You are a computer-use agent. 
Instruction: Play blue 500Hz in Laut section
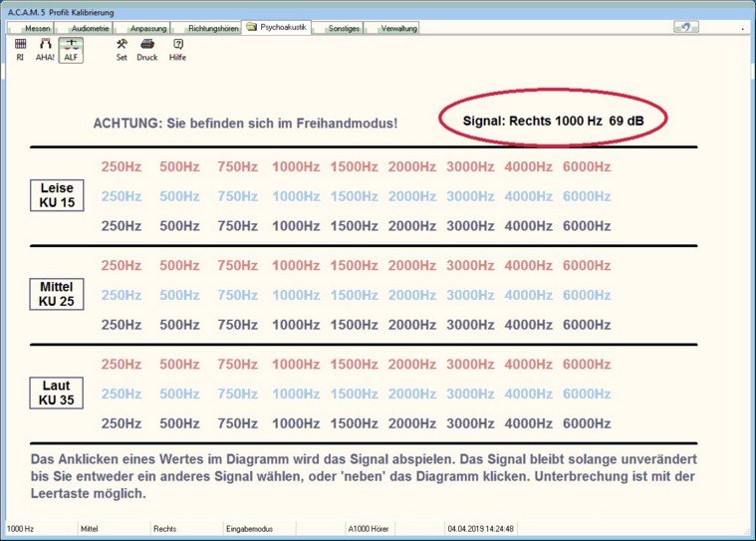pyautogui.click(x=179, y=394)
